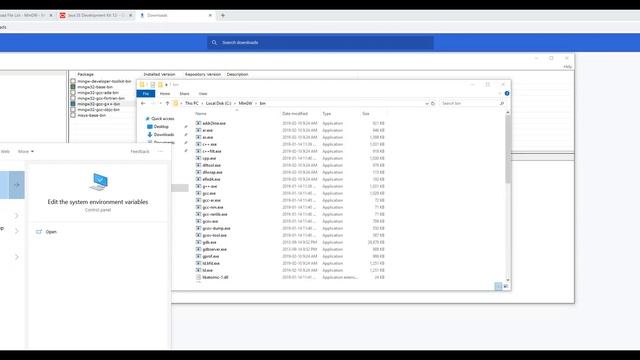
Task: Toggle checkbox for mingw32-base-bin package
Action: pyautogui.click(x=73, y=87)
